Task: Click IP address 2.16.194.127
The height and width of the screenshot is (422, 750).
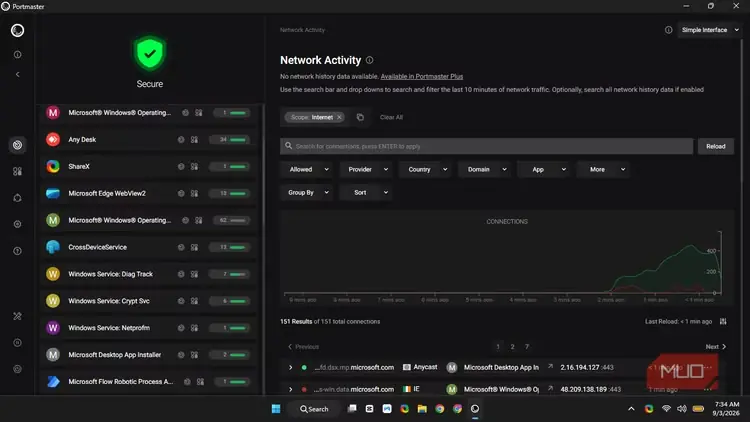Action: coord(580,367)
